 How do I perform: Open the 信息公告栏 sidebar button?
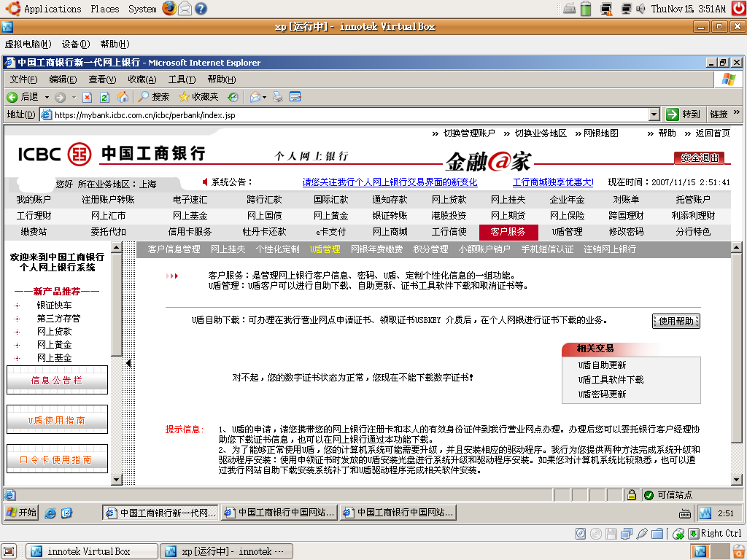pyautogui.click(x=57, y=380)
